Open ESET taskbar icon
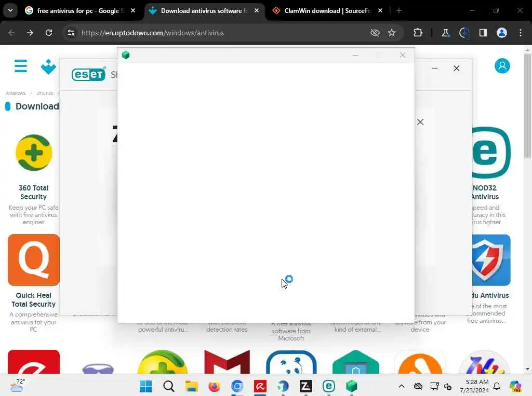 tap(328, 386)
